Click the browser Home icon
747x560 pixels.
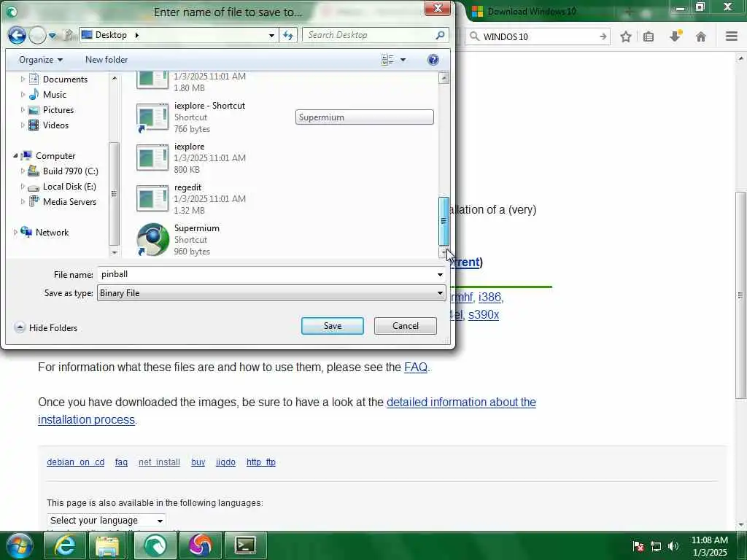[x=701, y=36]
